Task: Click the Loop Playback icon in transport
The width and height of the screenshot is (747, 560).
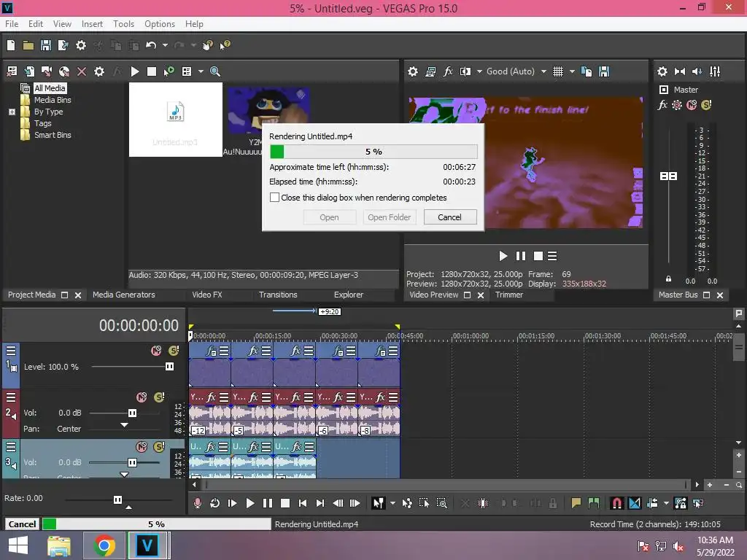Action: [215, 503]
